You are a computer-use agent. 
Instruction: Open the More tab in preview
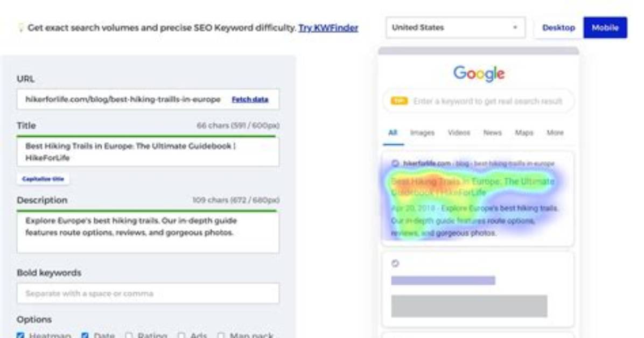pos(555,132)
